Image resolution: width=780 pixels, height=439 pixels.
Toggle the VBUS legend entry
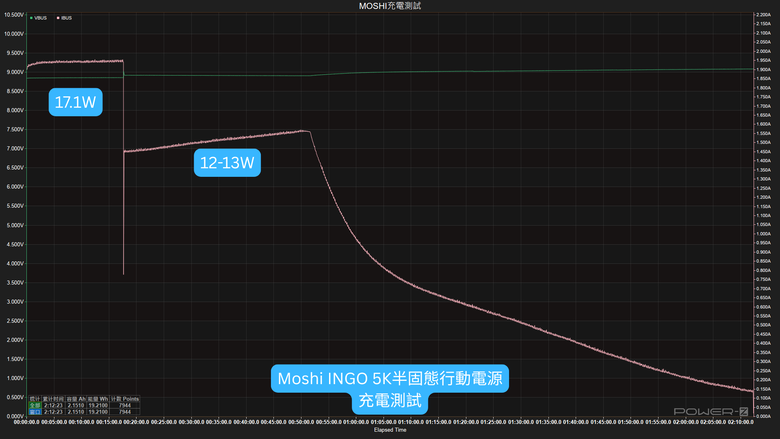tap(38, 18)
